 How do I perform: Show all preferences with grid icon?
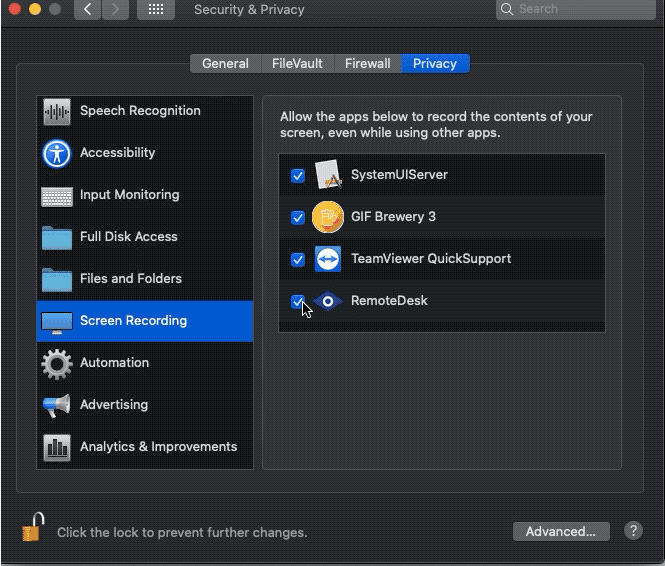(x=156, y=9)
